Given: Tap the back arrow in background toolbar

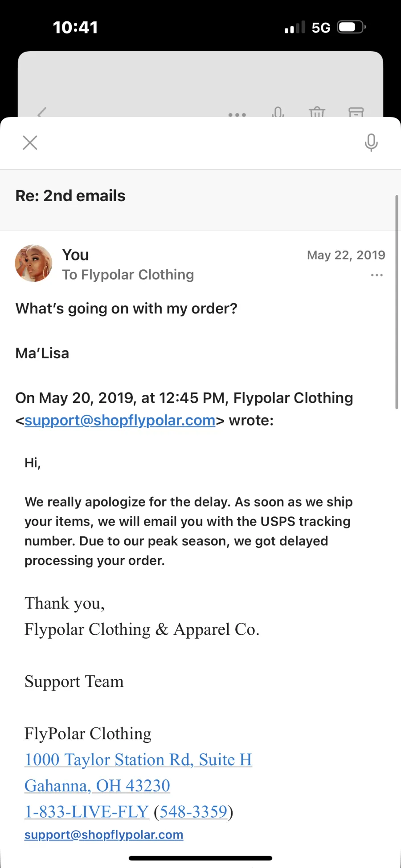Looking at the screenshot, I should click(x=42, y=113).
